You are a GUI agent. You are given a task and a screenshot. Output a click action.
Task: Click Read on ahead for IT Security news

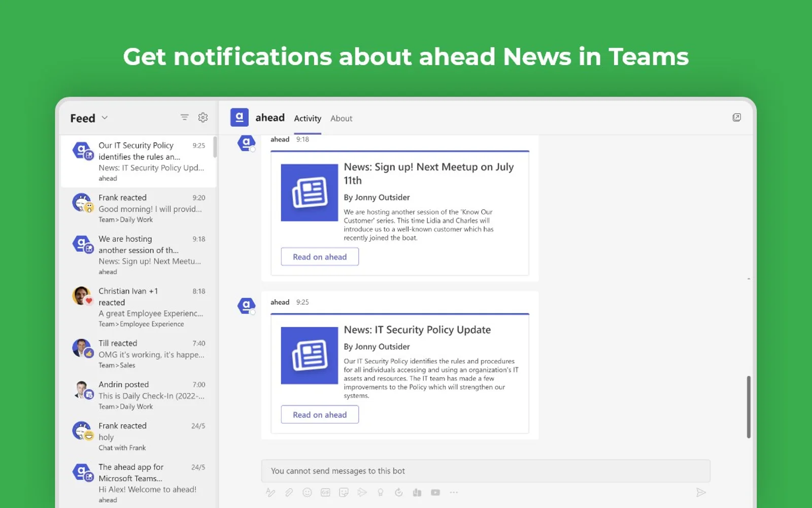point(320,415)
